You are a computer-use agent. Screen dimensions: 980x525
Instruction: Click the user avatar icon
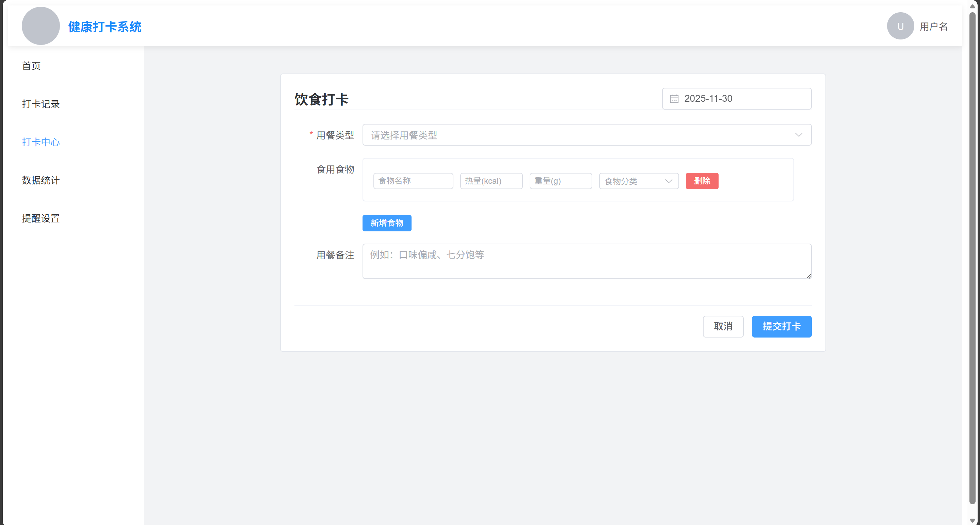[x=900, y=26]
